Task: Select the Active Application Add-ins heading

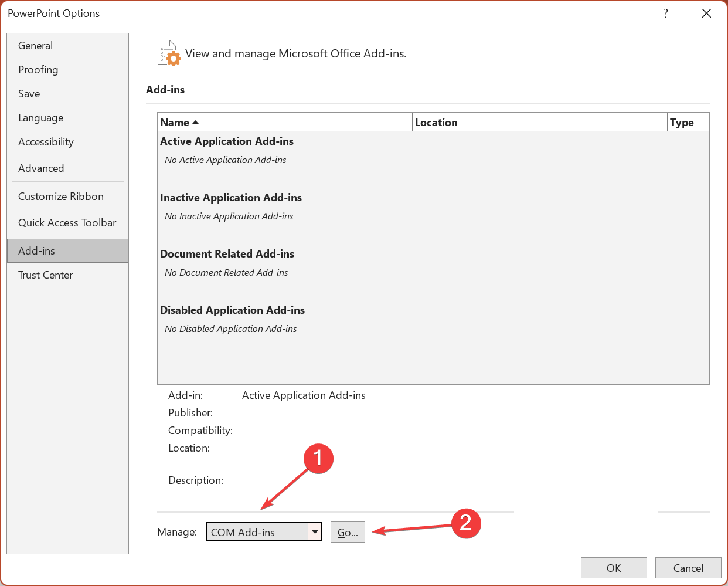Action: coord(227,141)
